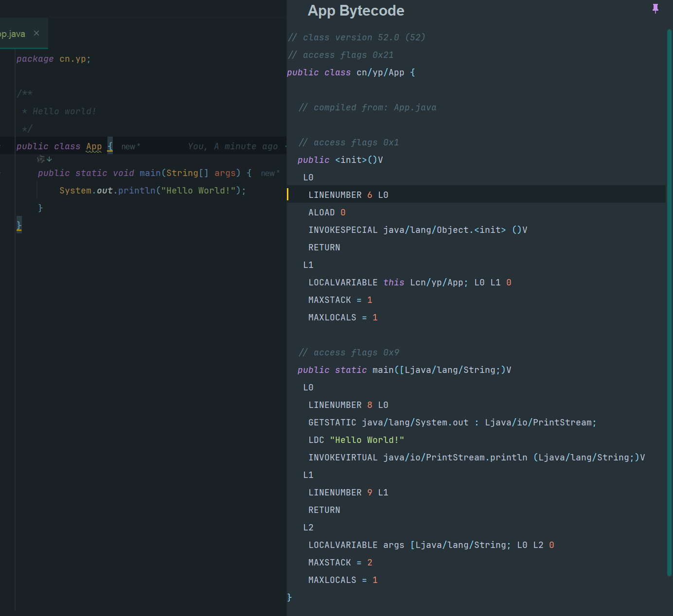Click 'GETSTATIC java/lang/System.out' line

(452, 422)
